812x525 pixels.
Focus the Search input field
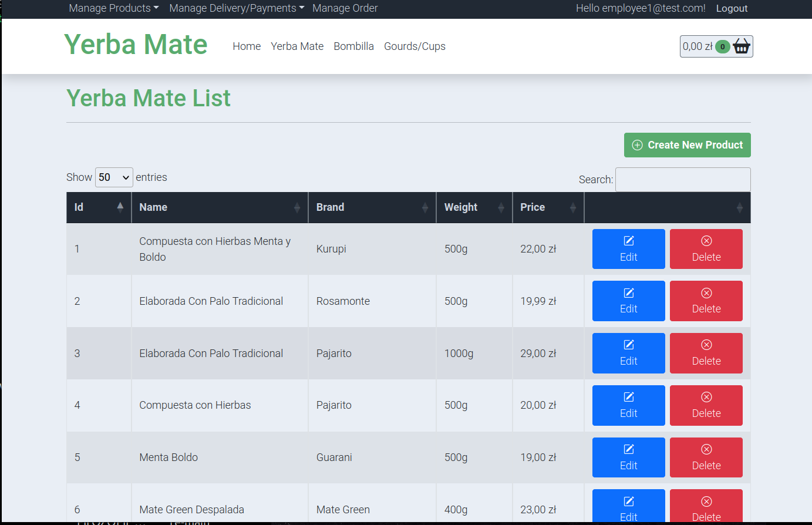click(x=682, y=180)
